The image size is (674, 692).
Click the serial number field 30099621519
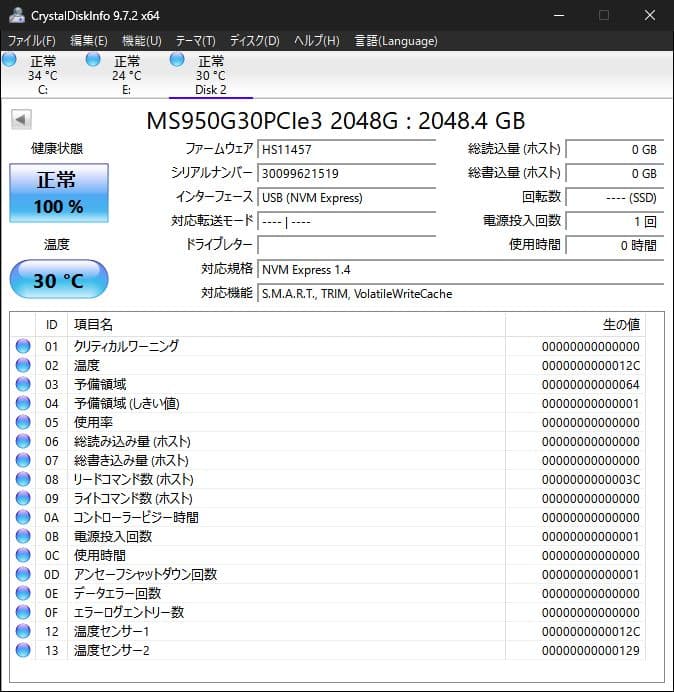point(346,173)
